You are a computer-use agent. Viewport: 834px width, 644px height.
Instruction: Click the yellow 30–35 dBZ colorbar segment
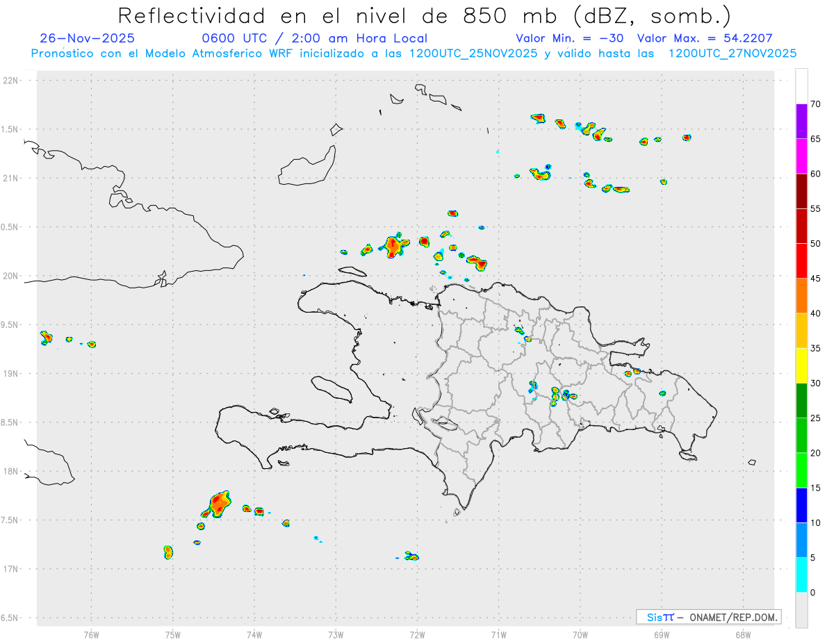[x=801, y=365]
